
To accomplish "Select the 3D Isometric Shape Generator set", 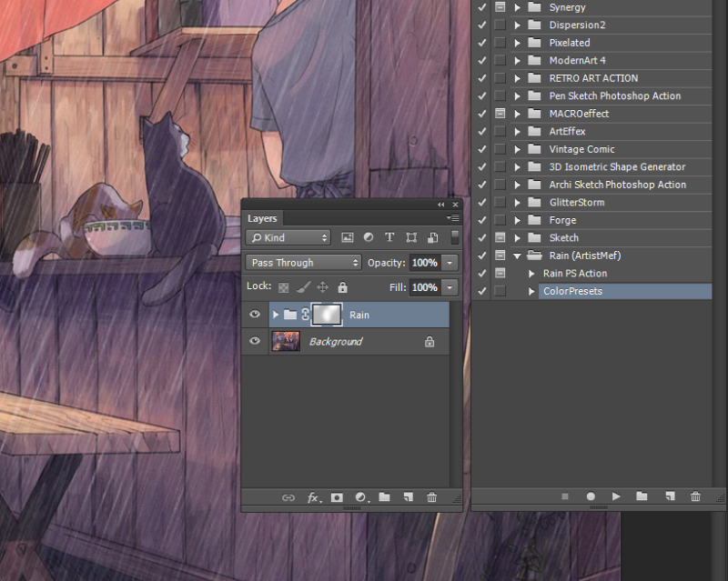I will point(618,166).
